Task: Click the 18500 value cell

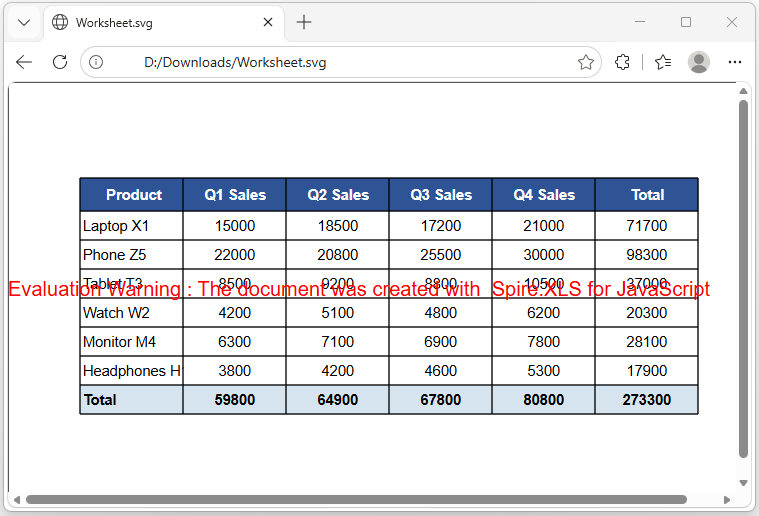Action: pyautogui.click(x=338, y=226)
